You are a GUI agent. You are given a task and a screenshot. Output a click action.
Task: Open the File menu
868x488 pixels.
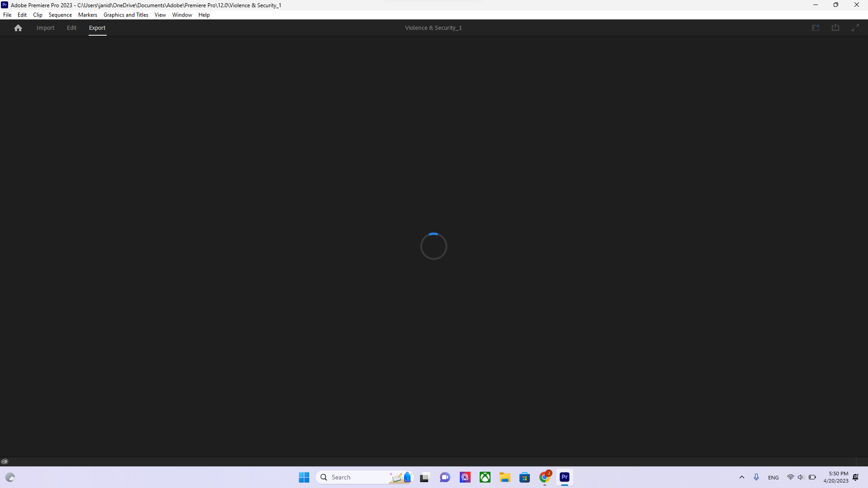[x=7, y=15]
